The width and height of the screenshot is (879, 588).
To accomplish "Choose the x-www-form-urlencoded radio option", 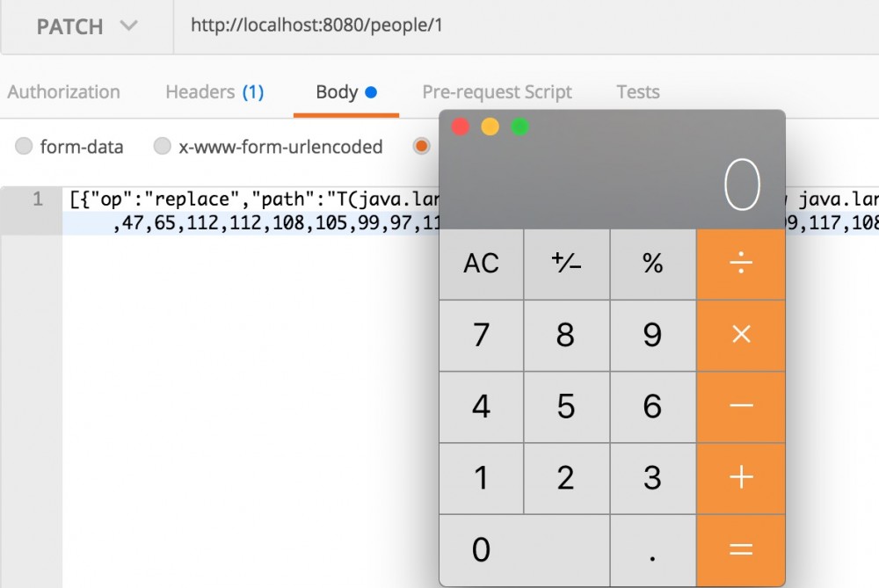I will click(163, 147).
